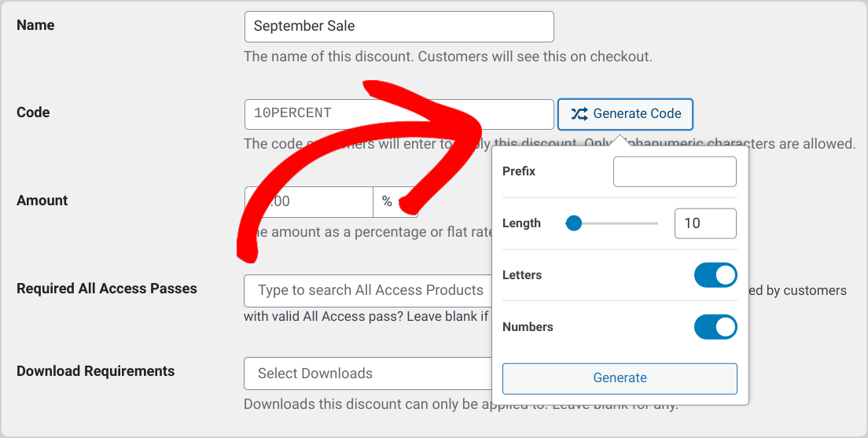Viewport: 868px width, 438px height.
Task: Click the Amount field label
Action: 42,201
